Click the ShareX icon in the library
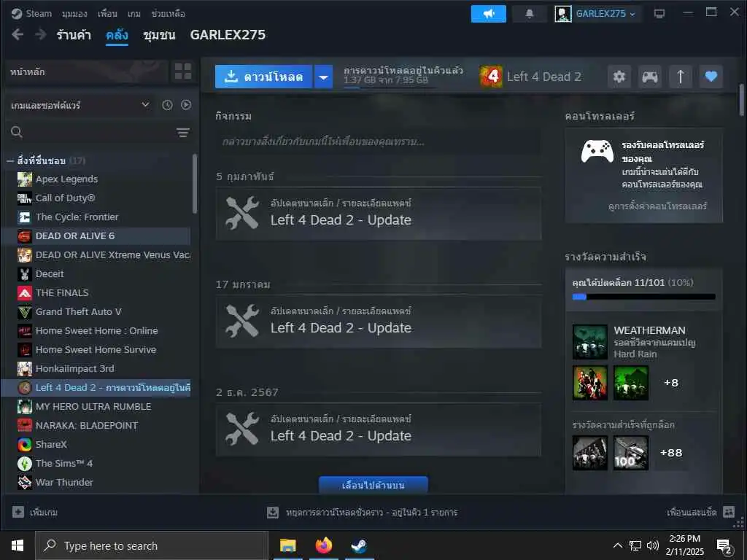 tap(24, 444)
